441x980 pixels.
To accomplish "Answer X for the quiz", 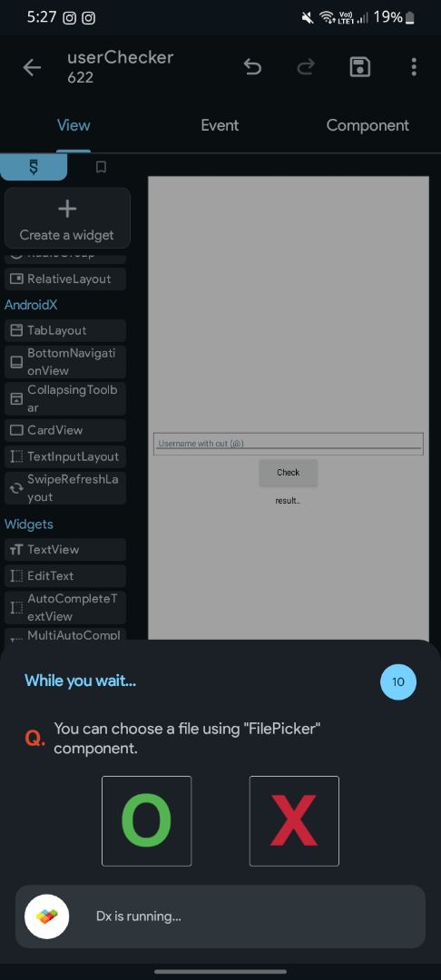I will click(x=294, y=821).
